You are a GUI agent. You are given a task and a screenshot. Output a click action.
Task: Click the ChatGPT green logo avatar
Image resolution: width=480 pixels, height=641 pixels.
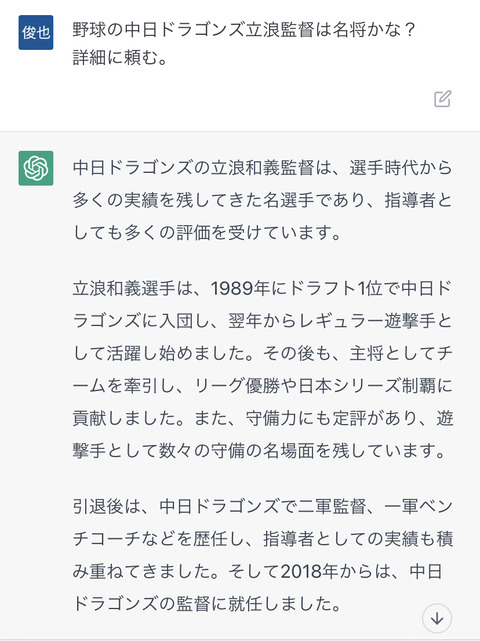point(36,168)
